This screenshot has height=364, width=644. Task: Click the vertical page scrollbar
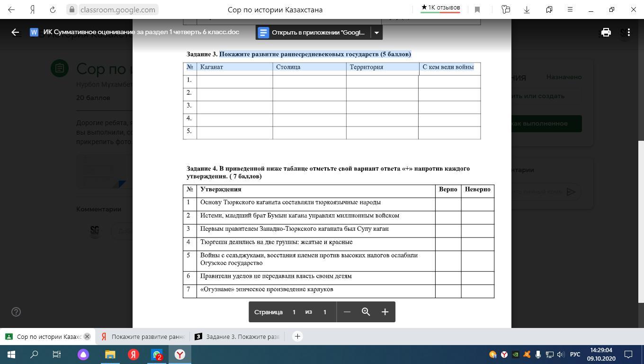[x=641, y=222]
